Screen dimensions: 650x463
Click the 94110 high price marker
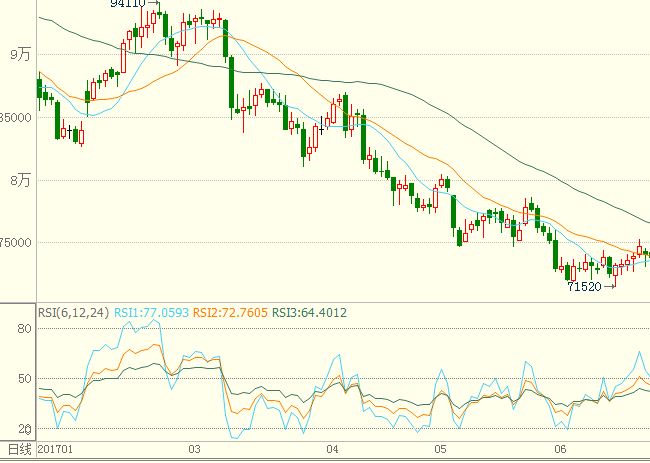coord(127,4)
